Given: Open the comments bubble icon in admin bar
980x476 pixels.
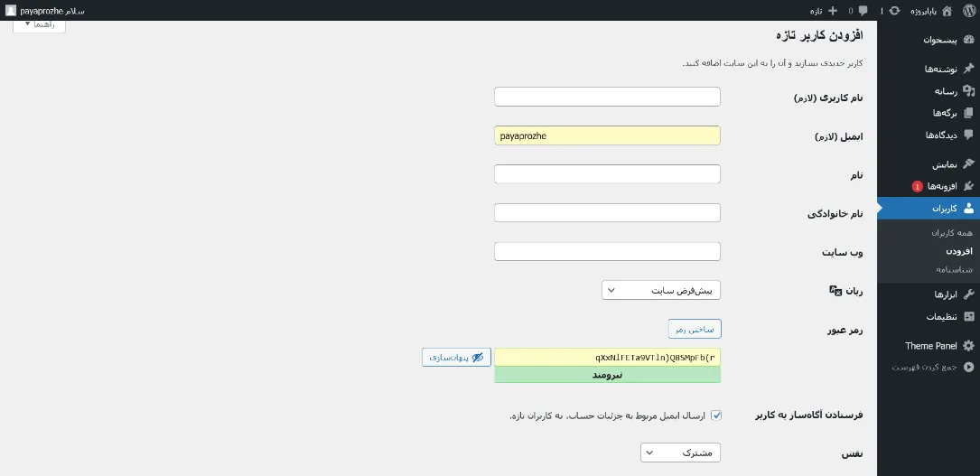Looking at the screenshot, I should (863, 11).
